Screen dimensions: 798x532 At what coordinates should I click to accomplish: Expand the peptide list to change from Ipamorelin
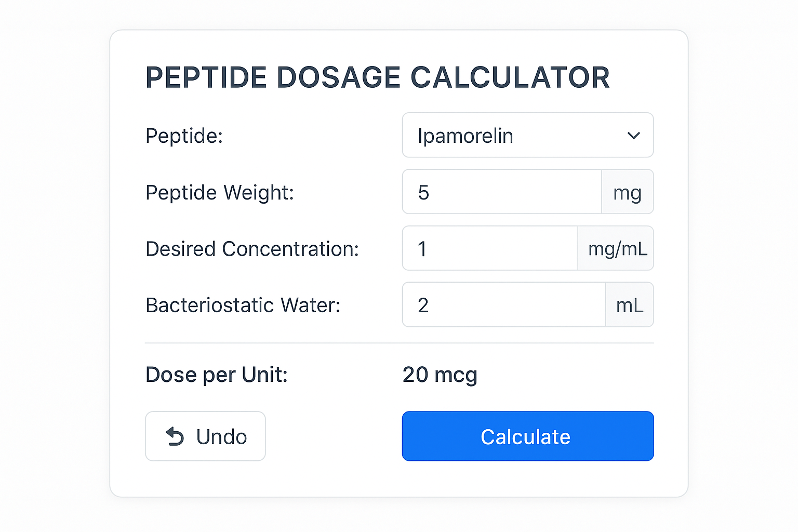click(527, 135)
